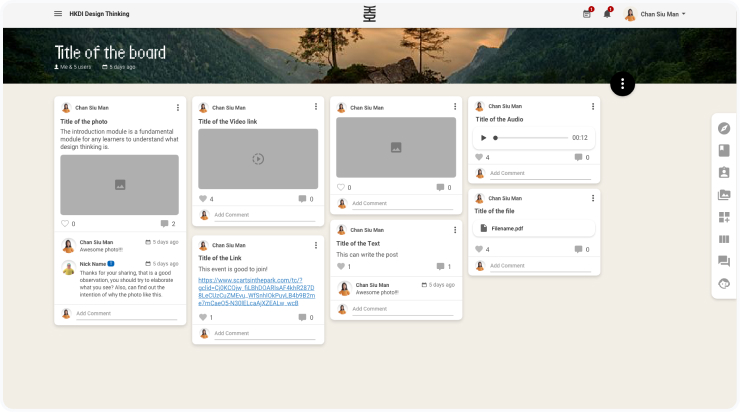
Task: Click the columns layout sidebar icon
Action: (724, 239)
